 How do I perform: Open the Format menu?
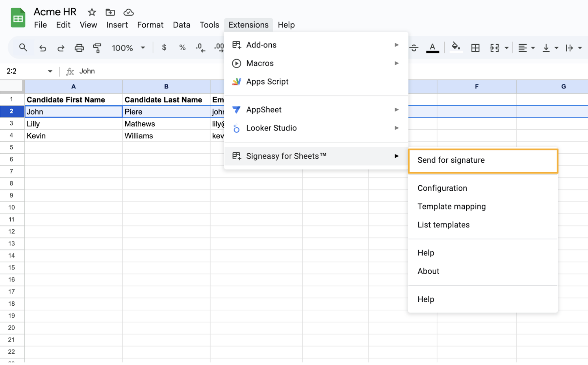(150, 25)
